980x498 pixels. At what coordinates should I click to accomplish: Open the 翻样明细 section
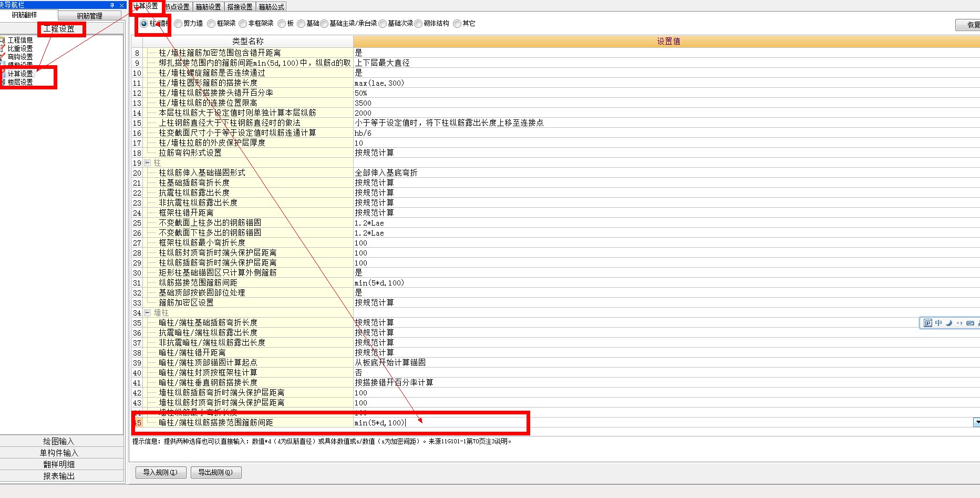pos(59,464)
